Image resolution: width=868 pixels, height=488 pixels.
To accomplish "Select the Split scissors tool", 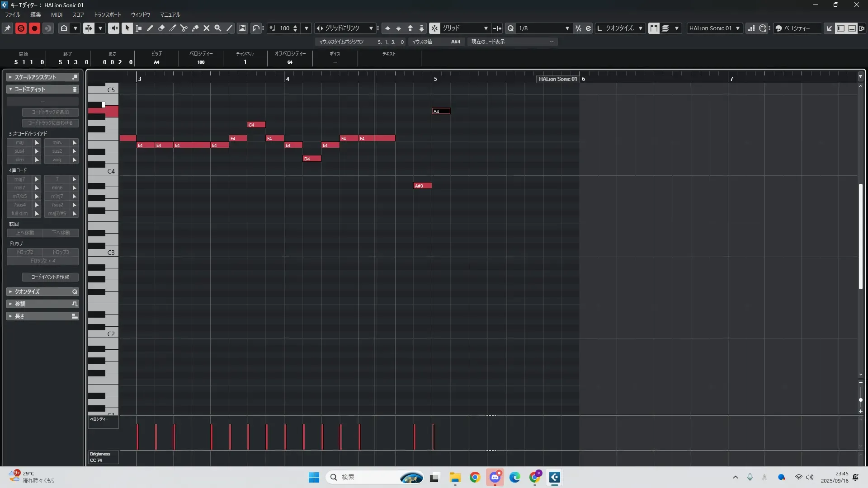I will [184, 28].
